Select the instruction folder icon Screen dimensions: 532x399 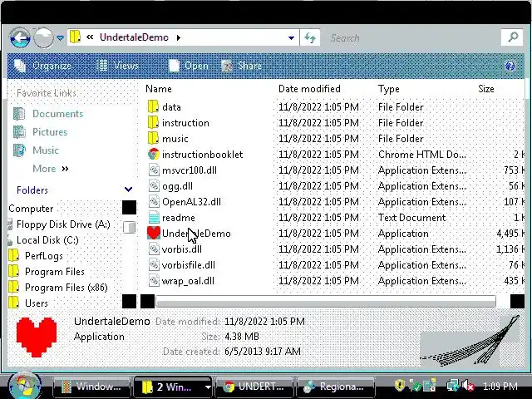(x=153, y=122)
